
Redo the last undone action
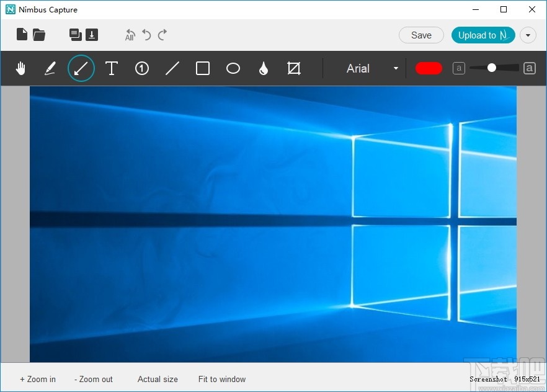coord(162,35)
